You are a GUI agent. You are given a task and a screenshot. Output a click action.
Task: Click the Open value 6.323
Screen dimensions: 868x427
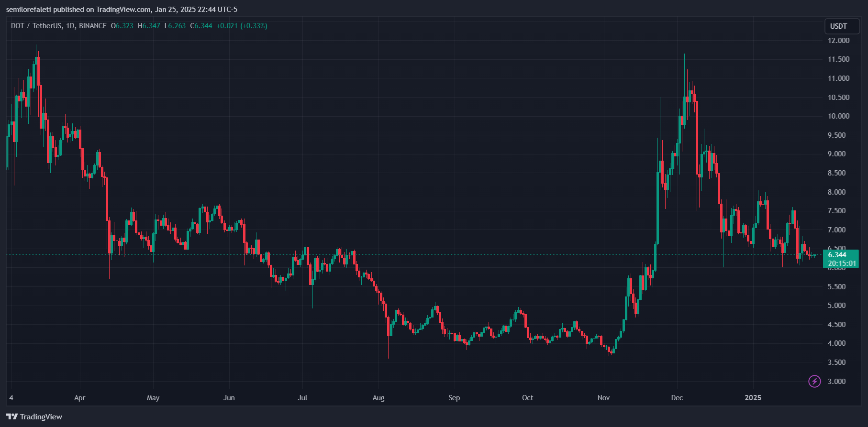124,26
